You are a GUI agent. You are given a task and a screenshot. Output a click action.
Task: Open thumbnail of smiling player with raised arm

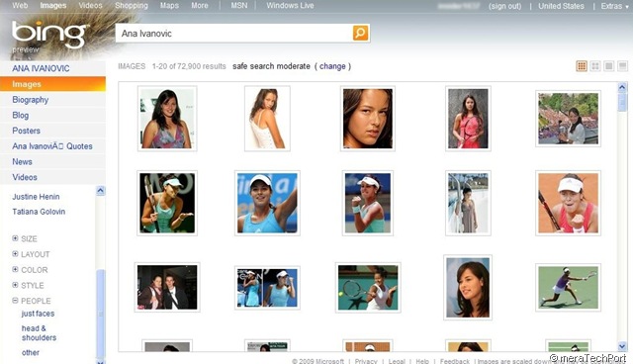click(267, 203)
